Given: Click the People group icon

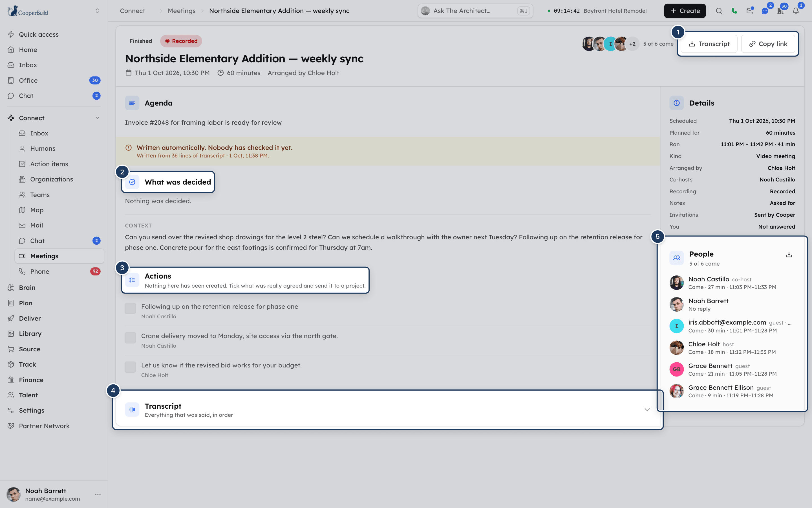Looking at the screenshot, I should pos(676,258).
